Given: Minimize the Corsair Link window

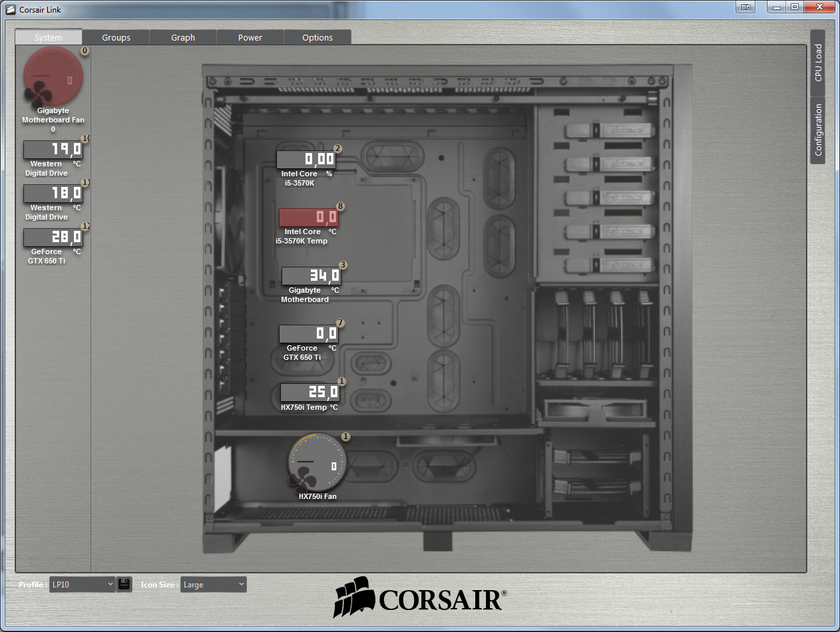Looking at the screenshot, I should 776,7.
